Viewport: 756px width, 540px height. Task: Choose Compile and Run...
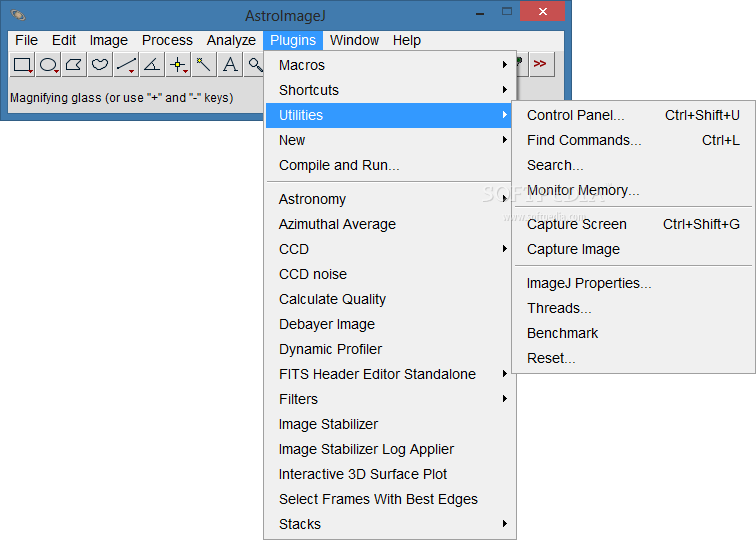(x=389, y=165)
